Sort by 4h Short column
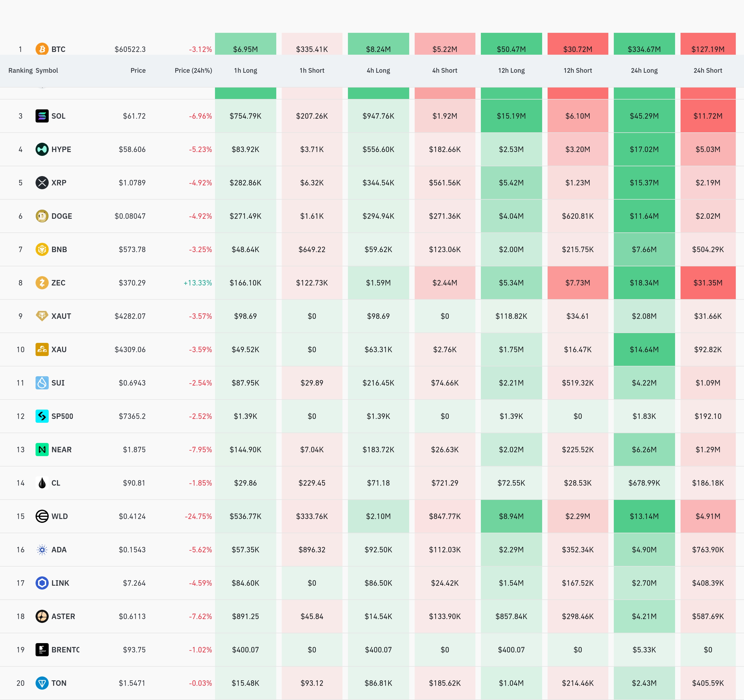The width and height of the screenshot is (744, 700). (x=444, y=70)
